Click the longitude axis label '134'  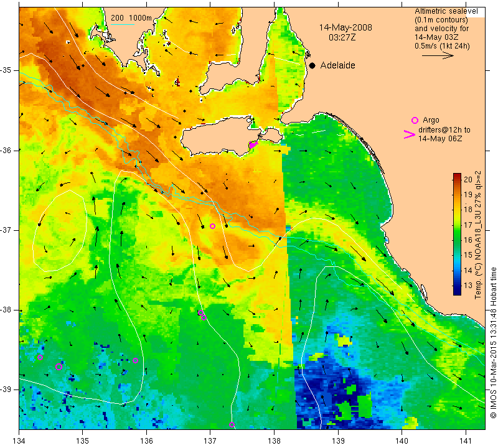click(x=19, y=441)
